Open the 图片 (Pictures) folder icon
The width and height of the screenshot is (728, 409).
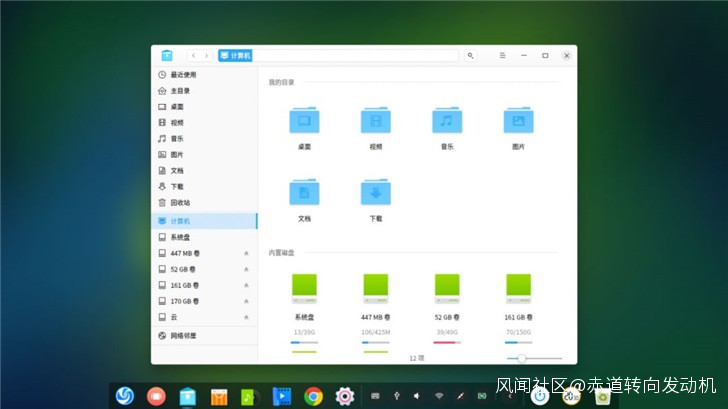[x=518, y=122]
